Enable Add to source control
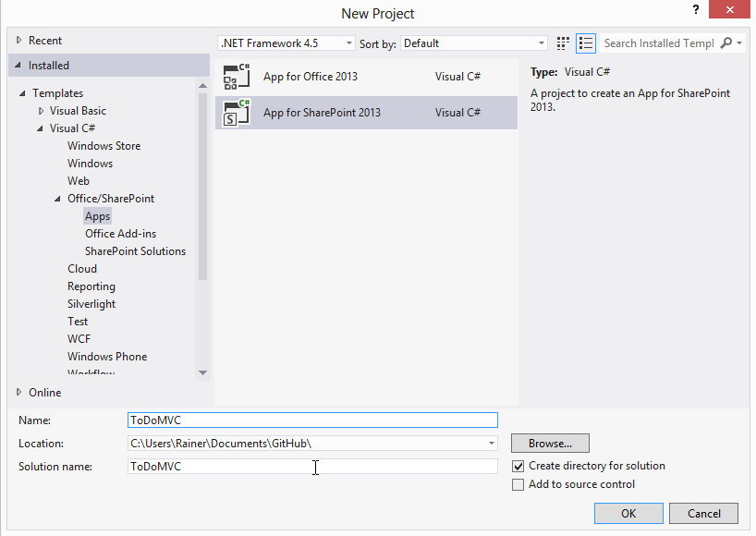756x536 pixels. pyautogui.click(x=518, y=484)
